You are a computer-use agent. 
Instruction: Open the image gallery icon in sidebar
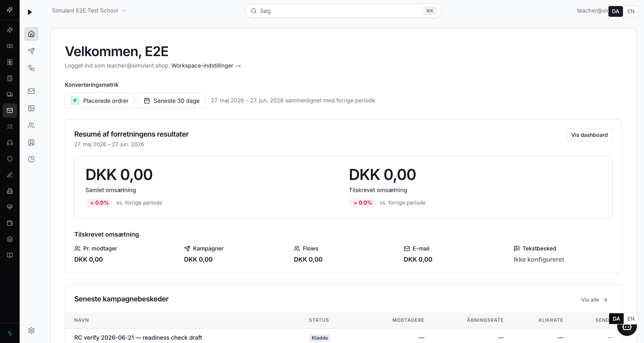coord(31,108)
